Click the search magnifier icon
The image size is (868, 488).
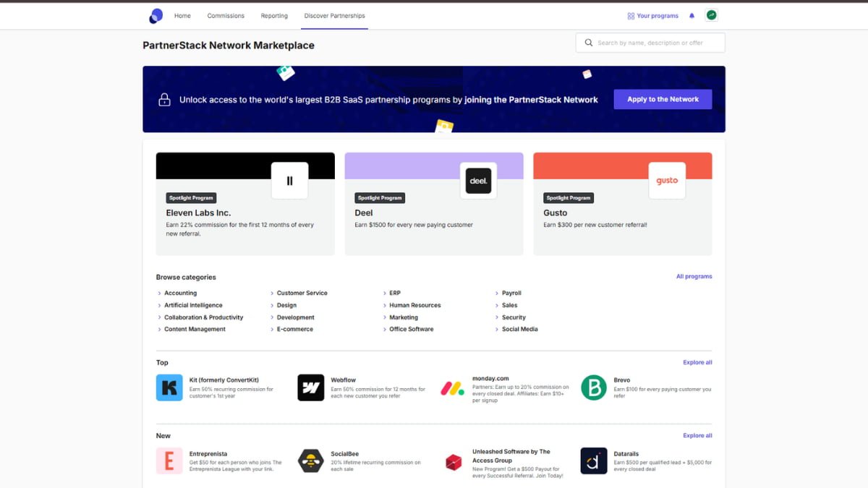589,43
